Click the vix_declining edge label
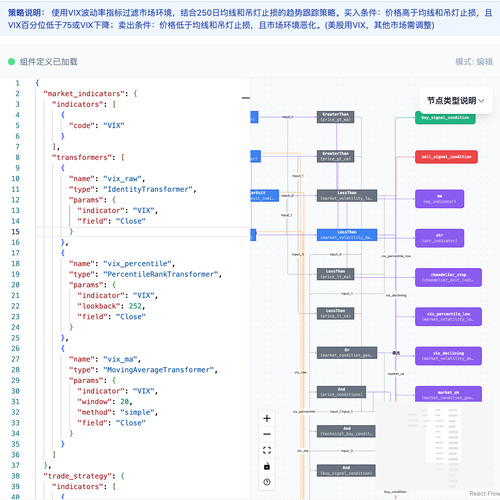This screenshot has width=500, height=500. tap(396, 295)
